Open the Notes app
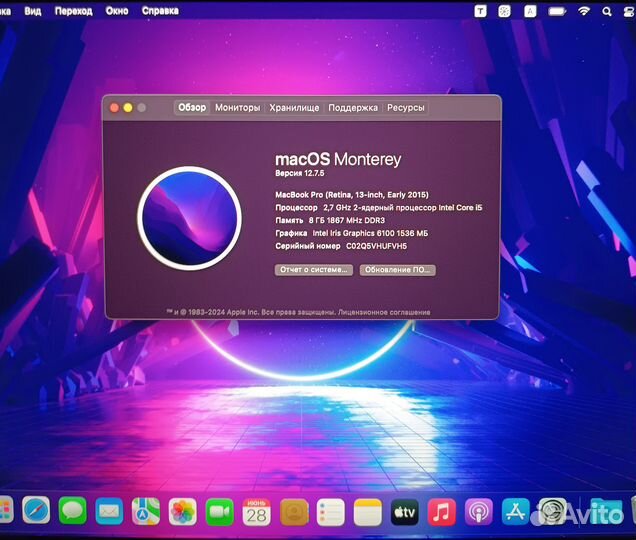Viewport: 636px width, 540px height. click(368, 512)
